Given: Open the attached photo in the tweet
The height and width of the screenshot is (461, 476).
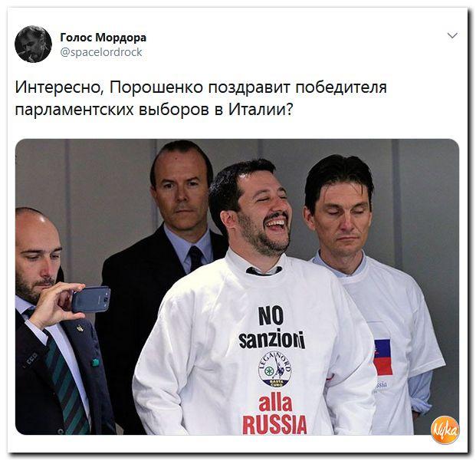Looking at the screenshot, I should pyautogui.click(x=237, y=287).
